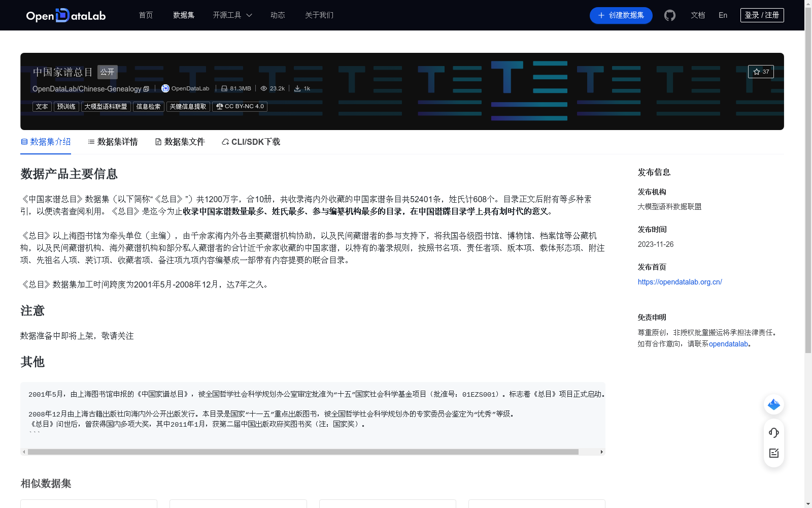Star the dataset via the 37 button
Viewport: 812px width, 508px height.
coord(761,72)
